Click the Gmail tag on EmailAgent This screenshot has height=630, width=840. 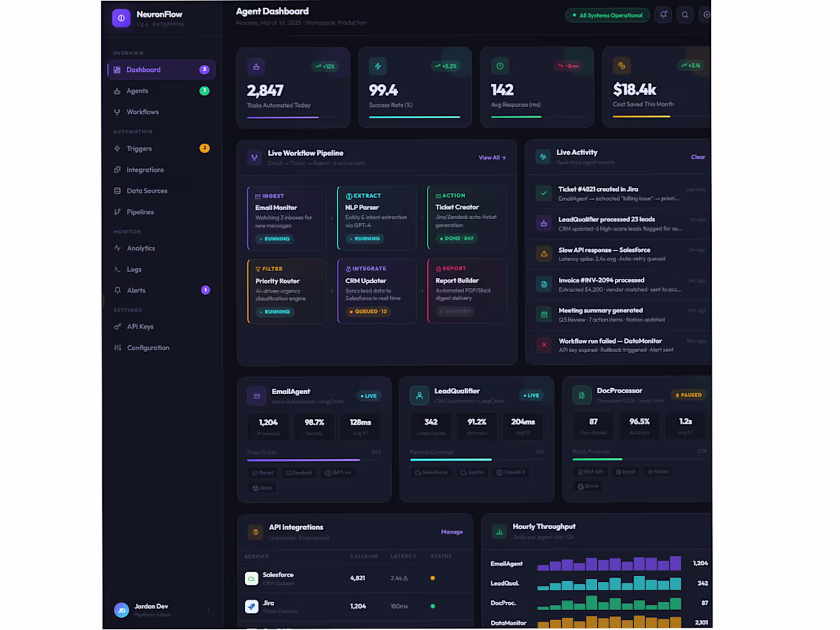pos(263,473)
